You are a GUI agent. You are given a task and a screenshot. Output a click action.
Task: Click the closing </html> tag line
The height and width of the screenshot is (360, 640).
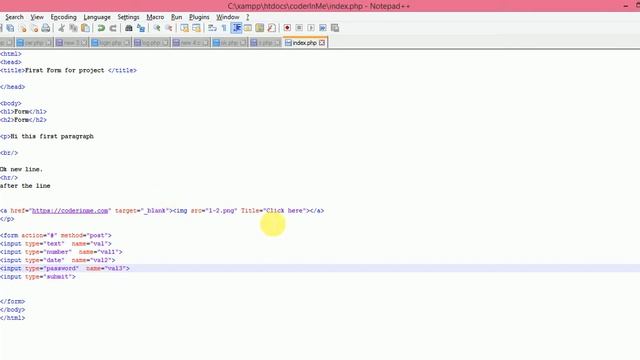pos(13,318)
